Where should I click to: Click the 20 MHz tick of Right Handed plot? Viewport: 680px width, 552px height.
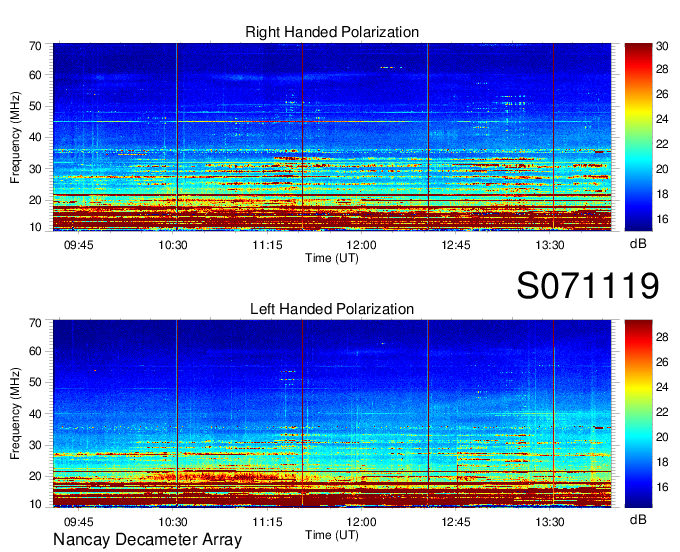[x=35, y=200]
